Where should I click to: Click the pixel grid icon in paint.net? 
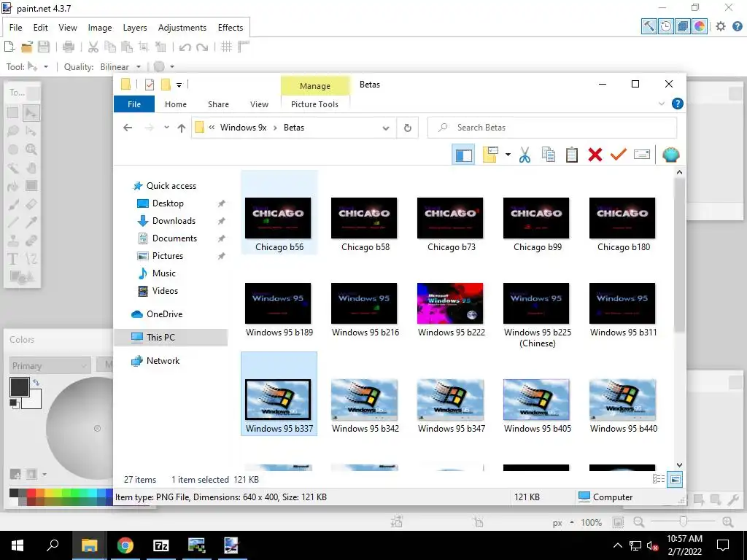(x=226, y=47)
